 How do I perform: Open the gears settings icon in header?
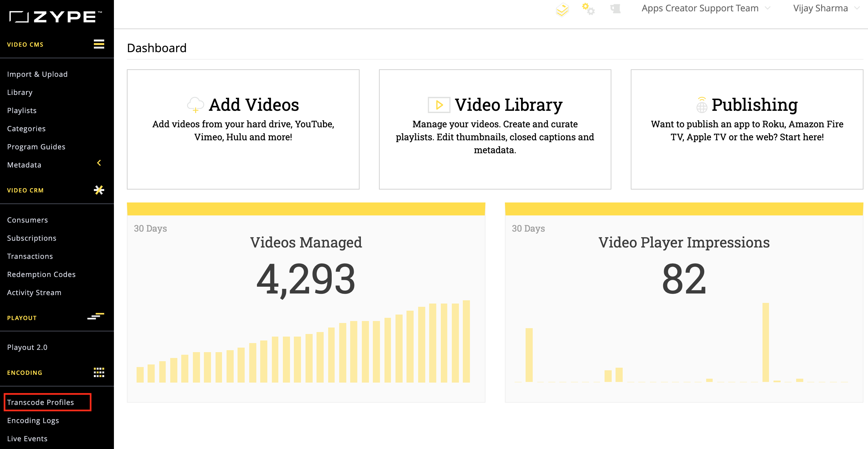(588, 8)
